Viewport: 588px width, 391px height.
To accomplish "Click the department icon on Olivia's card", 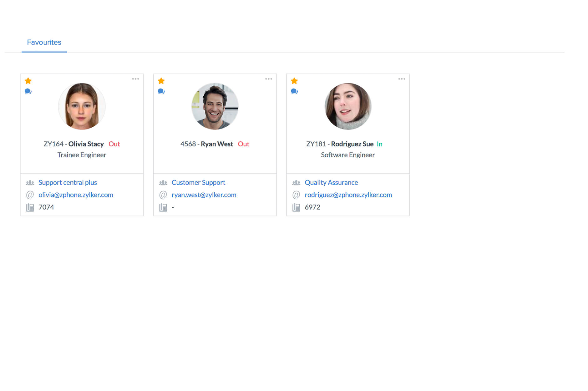I will click(x=30, y=182).
